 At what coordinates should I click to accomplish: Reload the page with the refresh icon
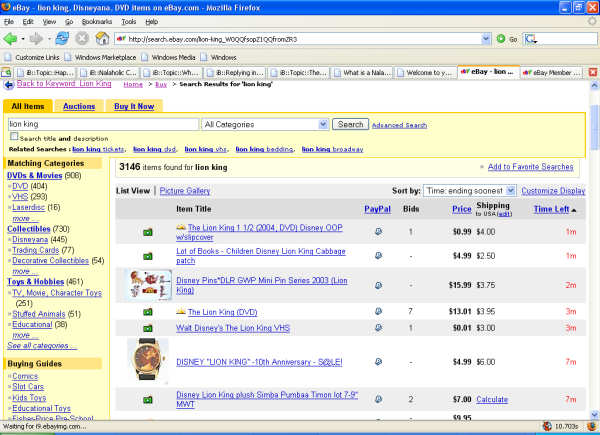[x=62, y=38]
